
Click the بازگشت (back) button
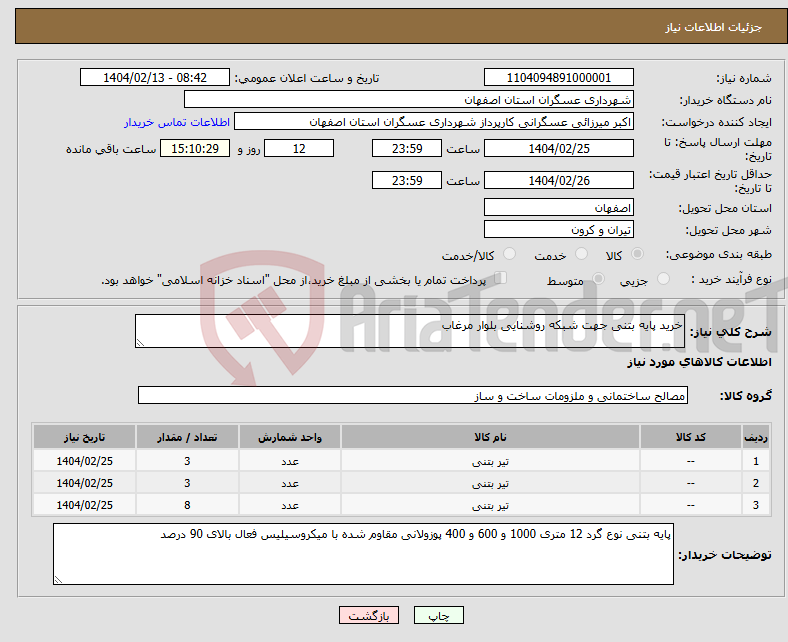pos(368,615)
